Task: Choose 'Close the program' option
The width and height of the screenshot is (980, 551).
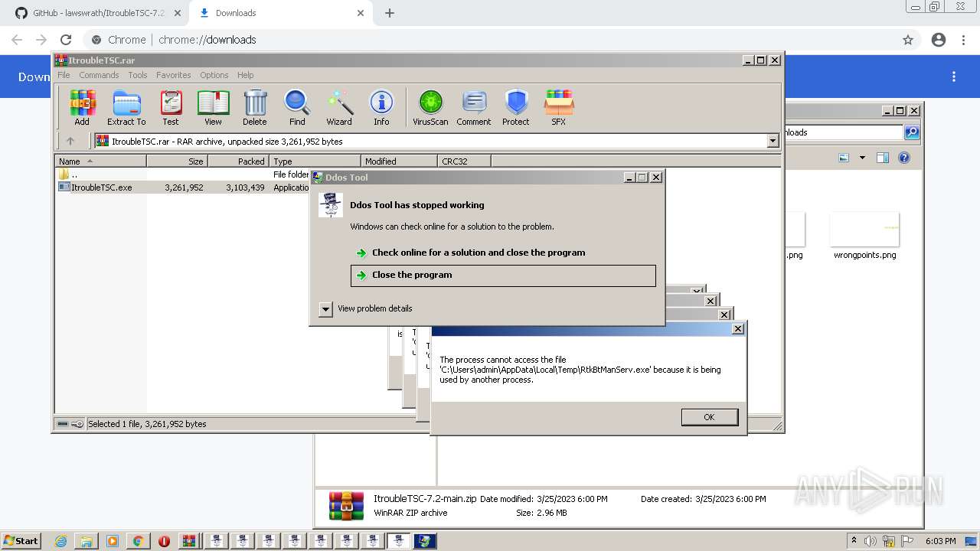Action: [503, 275]
